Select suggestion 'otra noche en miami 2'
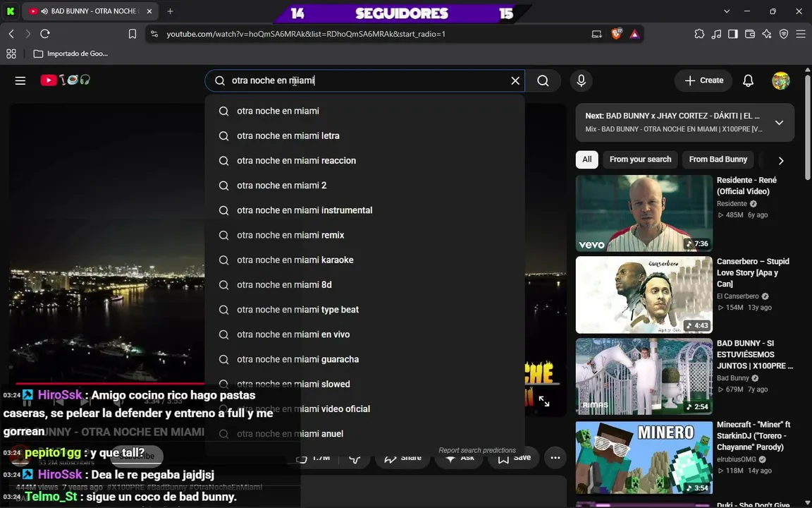Viewport: 812px width, 508px height. click(364, 186)
